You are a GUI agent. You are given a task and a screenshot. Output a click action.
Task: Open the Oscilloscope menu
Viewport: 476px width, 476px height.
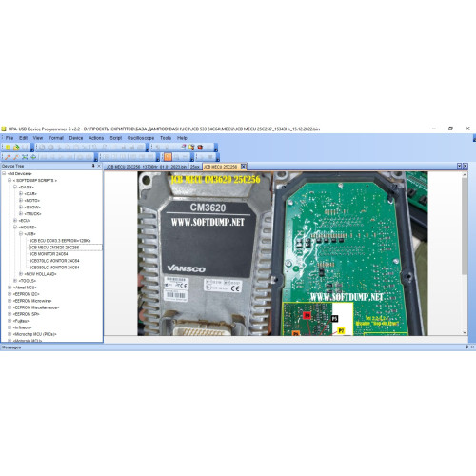coord(141,138)
